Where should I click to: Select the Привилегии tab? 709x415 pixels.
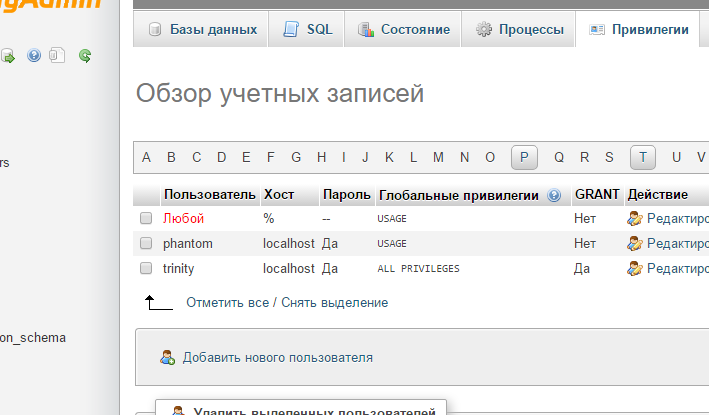point(638,29)
